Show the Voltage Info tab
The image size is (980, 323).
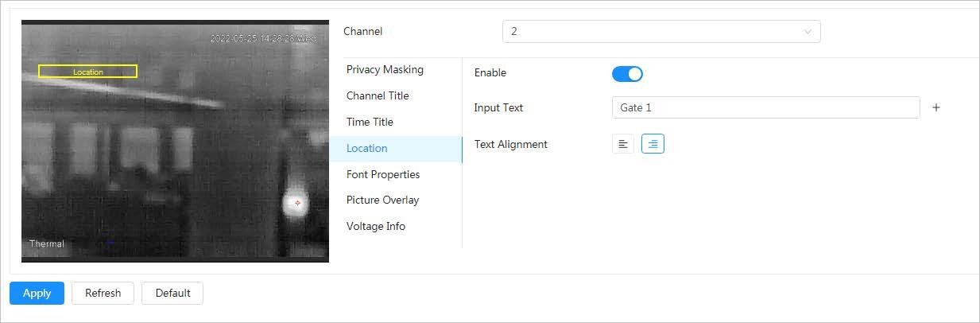pyautogui.click(x=376, y=226)
